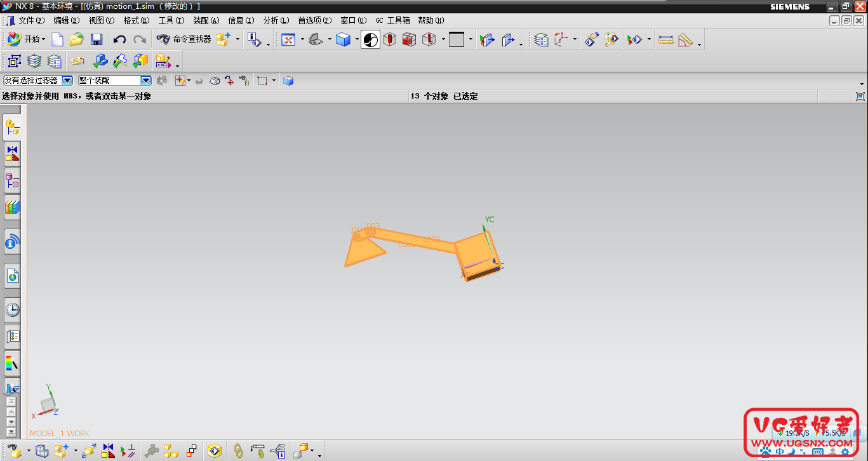Open the 工具(T) menu

coord(171,20)
